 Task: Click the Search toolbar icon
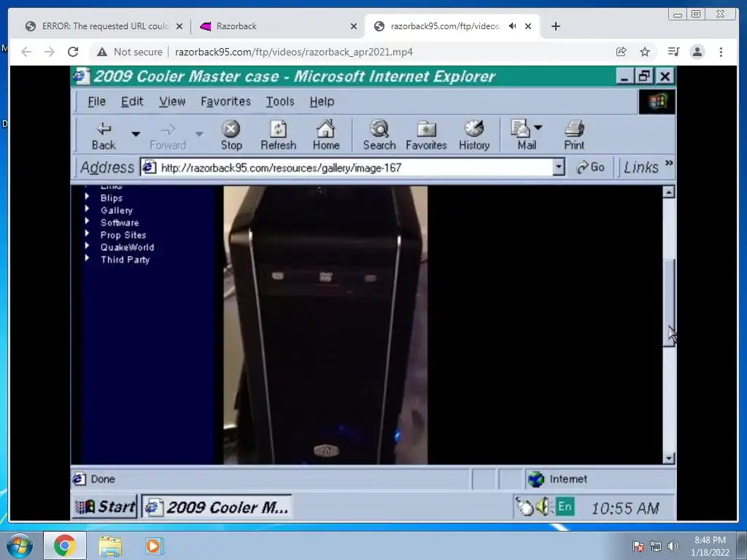(379, 136)
